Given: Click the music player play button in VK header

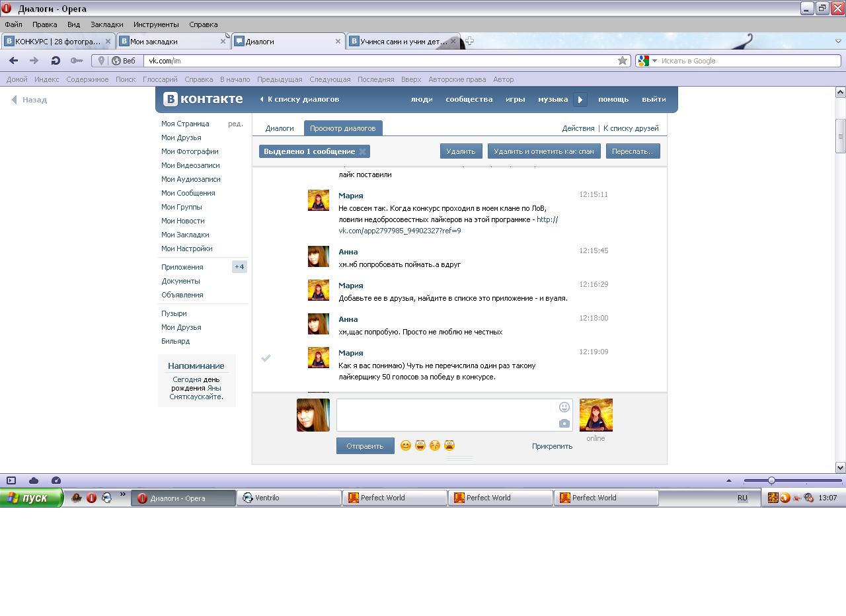Looking at the screenshot, I should 580,100.
